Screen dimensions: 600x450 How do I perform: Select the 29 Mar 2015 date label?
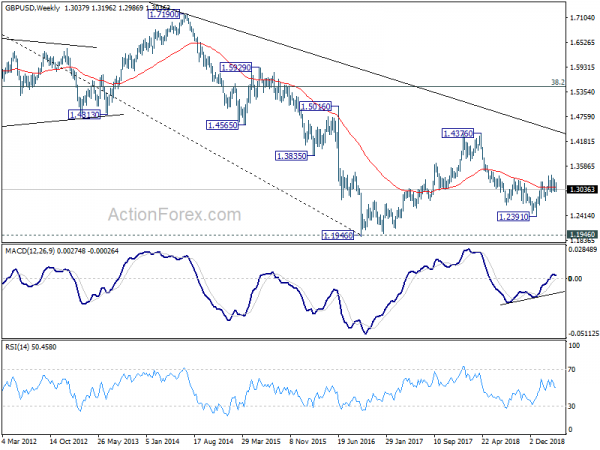(261, 441)
